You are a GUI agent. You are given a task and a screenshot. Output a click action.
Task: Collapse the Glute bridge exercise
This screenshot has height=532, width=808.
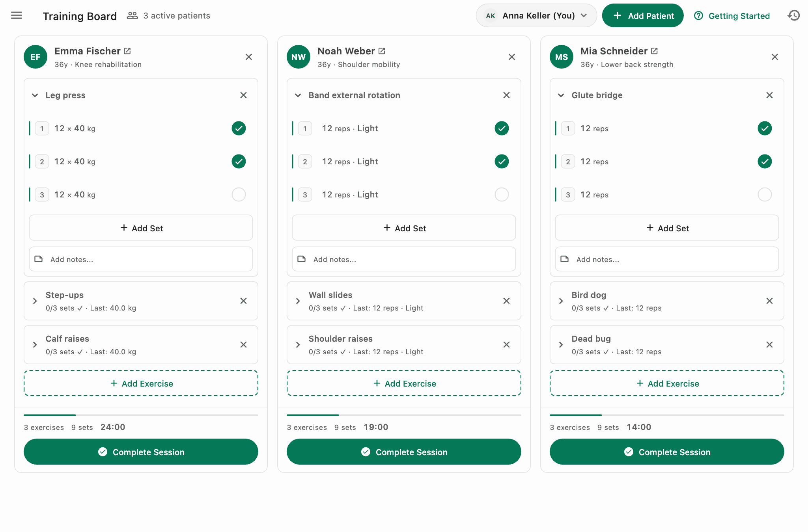[x=561, y=95]
